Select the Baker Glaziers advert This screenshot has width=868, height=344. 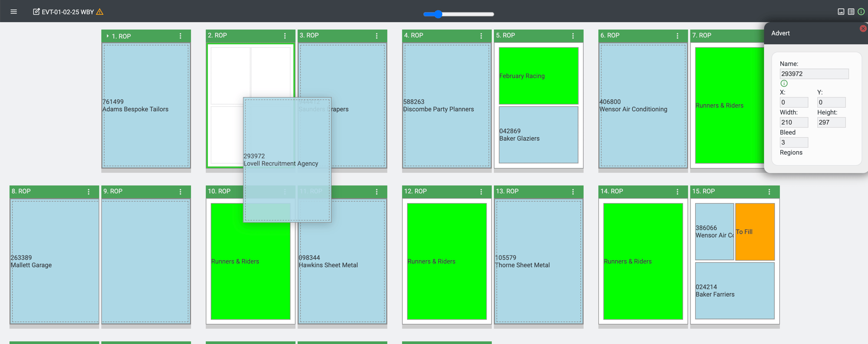coord(539,135)
